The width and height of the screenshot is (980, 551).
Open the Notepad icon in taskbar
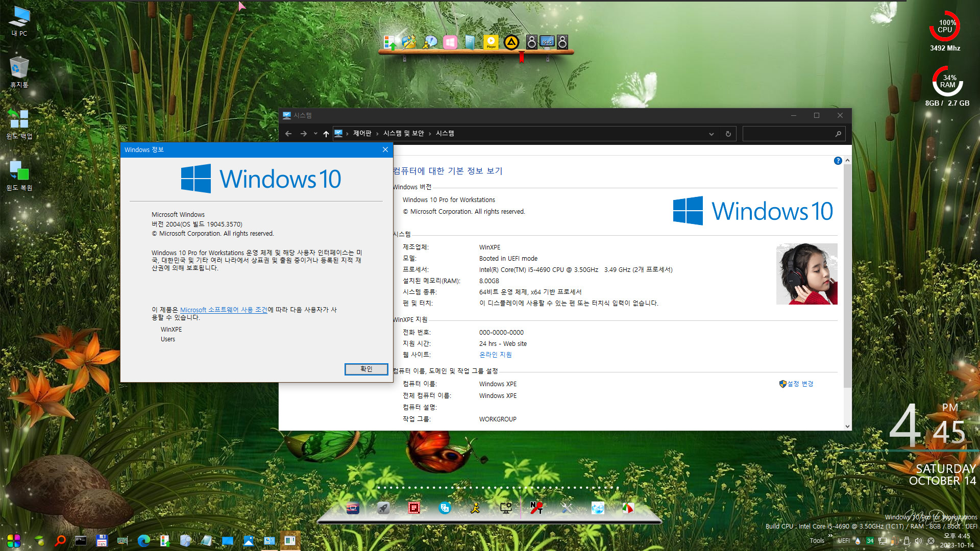[x=206, y=540]
